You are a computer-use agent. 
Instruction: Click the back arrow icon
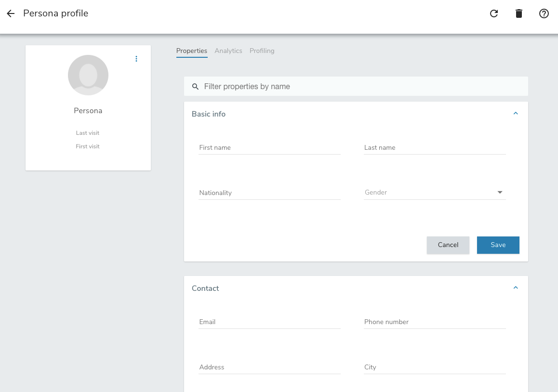coord(11,13)
